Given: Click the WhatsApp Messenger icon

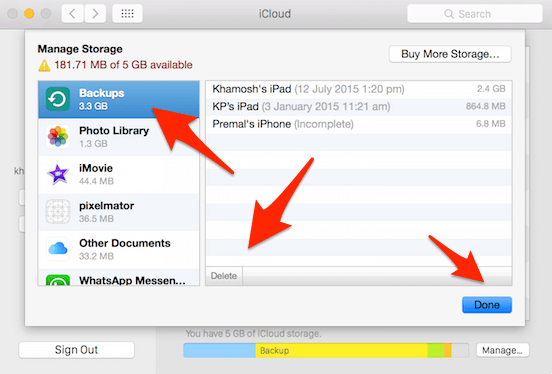Looking at the screenshot, I should 58,280.
